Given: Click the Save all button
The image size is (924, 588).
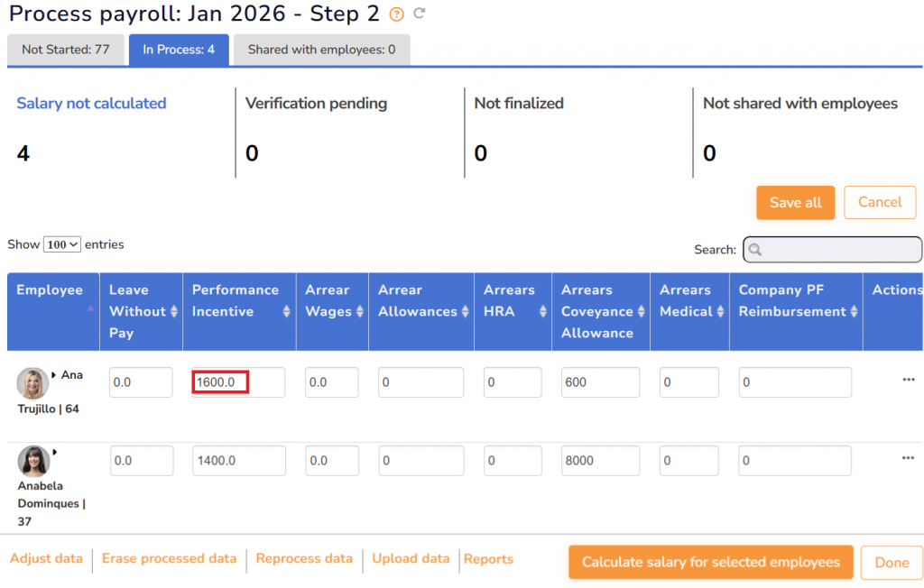Looking at the screenshot, I should 795,203.
